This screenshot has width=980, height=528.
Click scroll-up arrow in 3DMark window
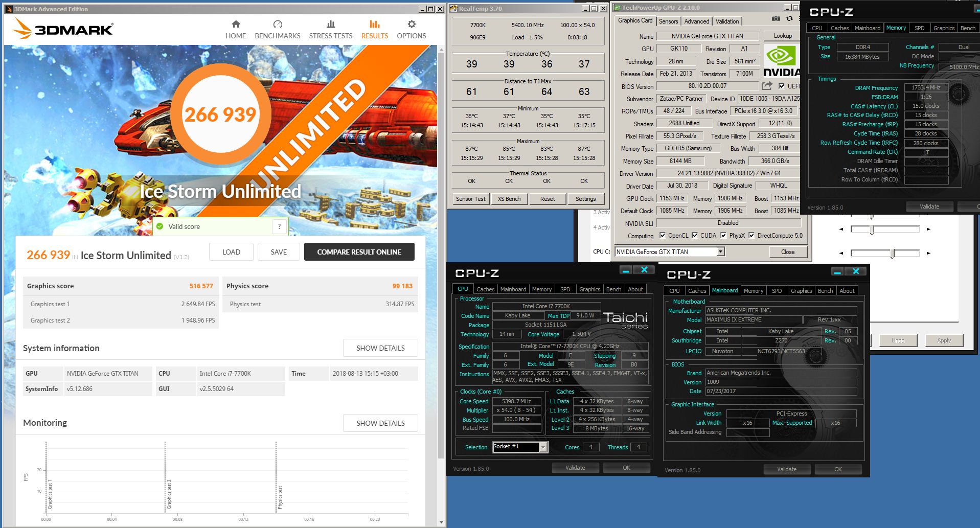tap(441, 50)
